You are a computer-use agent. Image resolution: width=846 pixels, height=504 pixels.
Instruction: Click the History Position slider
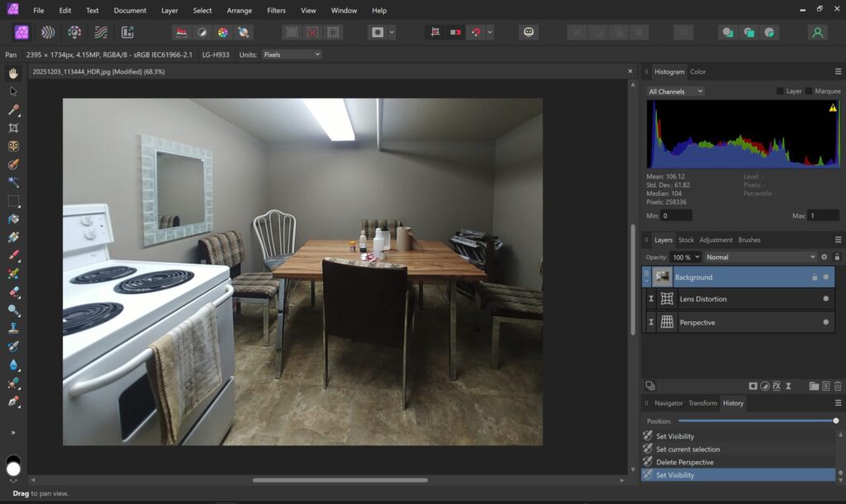tap(756, 421)
